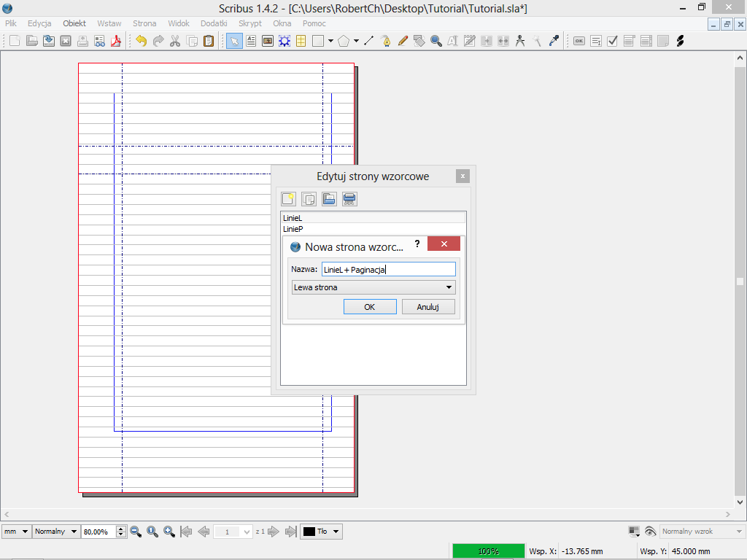Click the vertical scrollbar handle

[740, 281]
